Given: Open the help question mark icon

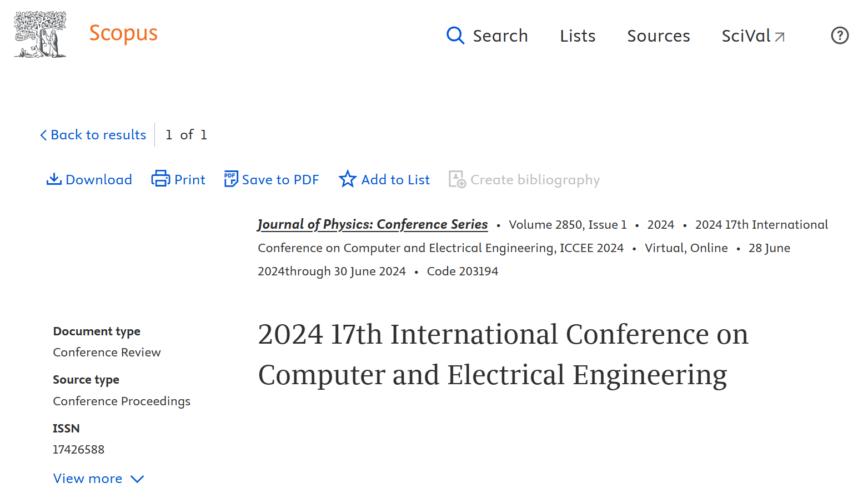Looking at the screenshot, I should pos(839,36).
